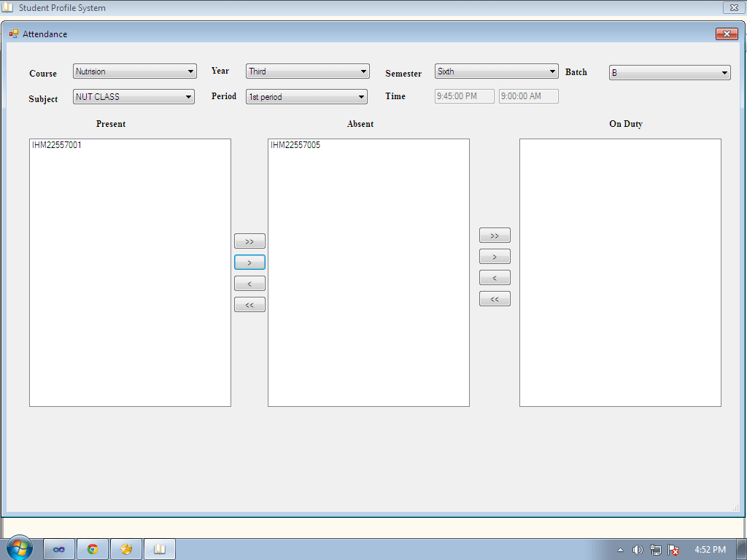Move selected student from Absent back to Present
The image size is (747, 560).
click(249, 284)
